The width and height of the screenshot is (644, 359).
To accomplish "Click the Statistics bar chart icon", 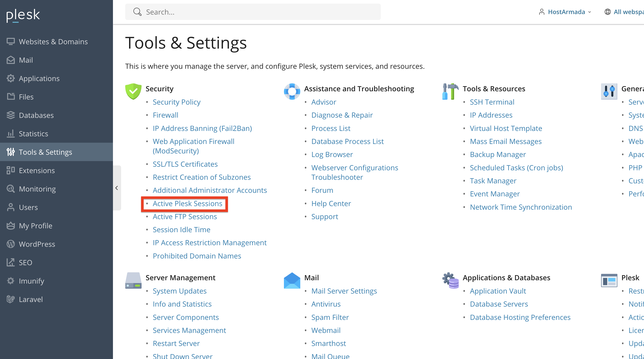I will (11, 133).
